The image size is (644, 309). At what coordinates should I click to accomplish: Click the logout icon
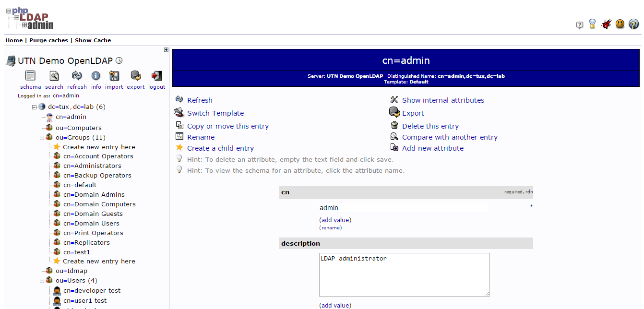point(156,76)
